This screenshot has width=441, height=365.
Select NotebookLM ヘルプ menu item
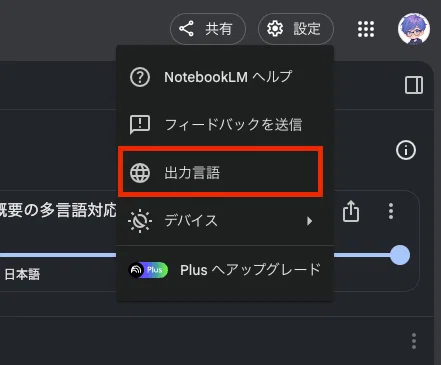[225, 77]
